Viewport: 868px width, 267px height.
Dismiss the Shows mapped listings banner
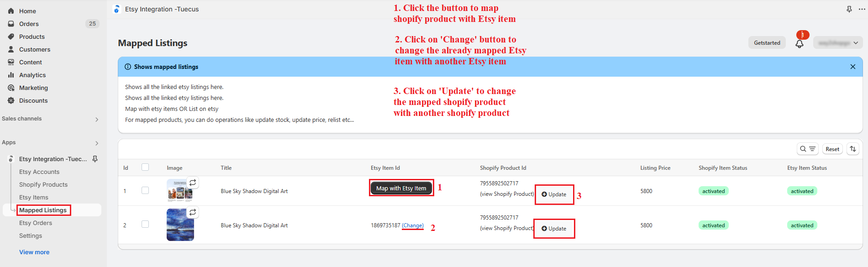pos(852,67)
